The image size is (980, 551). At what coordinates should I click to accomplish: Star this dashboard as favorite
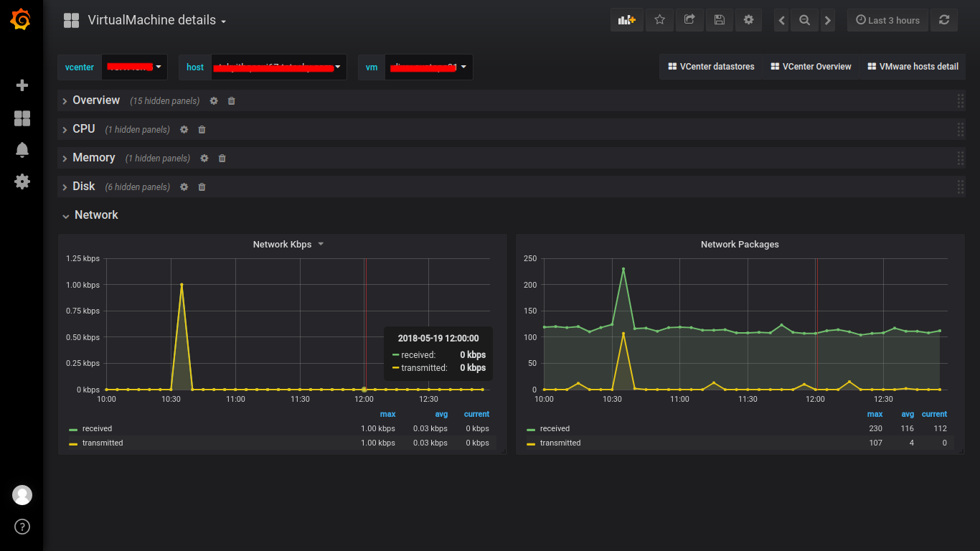[x=660, y=20]
